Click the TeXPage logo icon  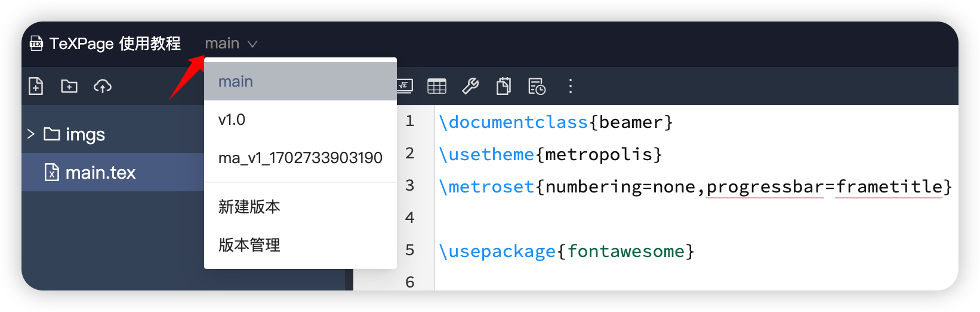(x=36, y=44)
